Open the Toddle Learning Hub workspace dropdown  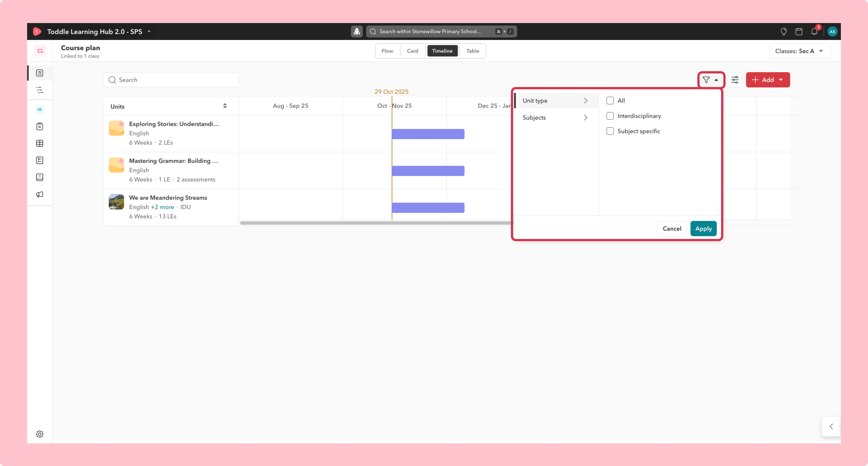[x=99, y=31]
